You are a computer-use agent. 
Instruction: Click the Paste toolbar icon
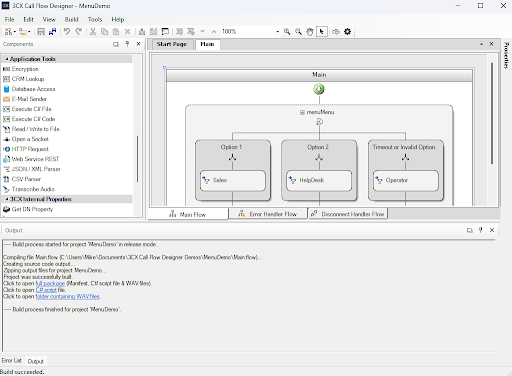(116, 32)
